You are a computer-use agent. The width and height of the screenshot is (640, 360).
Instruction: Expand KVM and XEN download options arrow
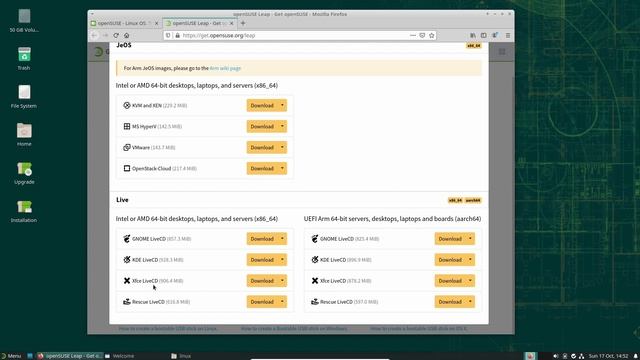click(282, 105)
